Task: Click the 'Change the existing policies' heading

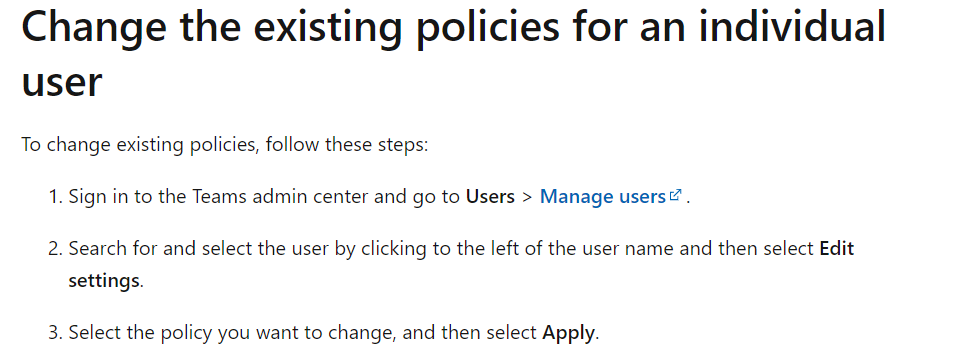Action: 454,54
